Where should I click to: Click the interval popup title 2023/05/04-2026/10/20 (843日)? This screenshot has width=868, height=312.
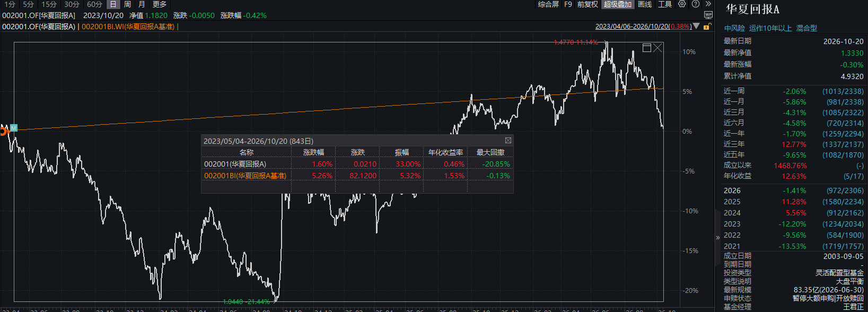point(258,141)
